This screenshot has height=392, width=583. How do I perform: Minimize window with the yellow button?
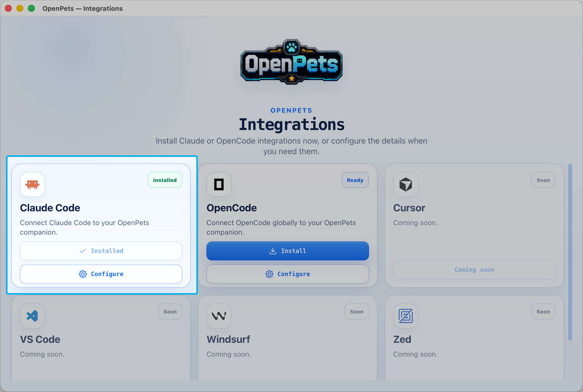pos(20,8)
